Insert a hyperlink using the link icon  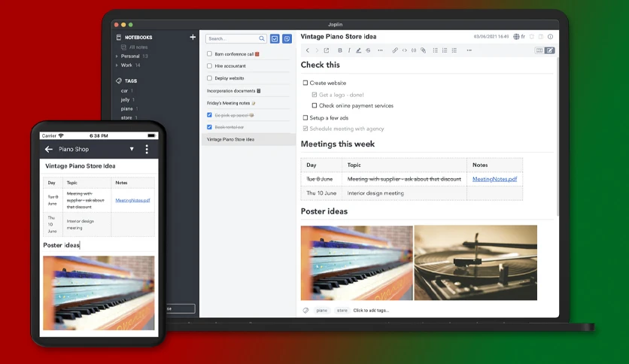(x=395, y=50)
